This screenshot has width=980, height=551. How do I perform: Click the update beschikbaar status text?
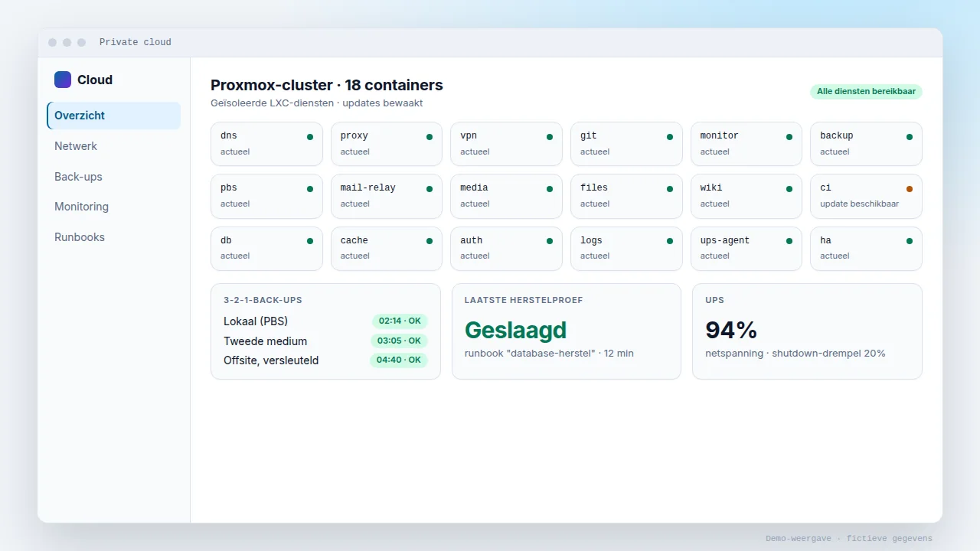pos(859,204)
